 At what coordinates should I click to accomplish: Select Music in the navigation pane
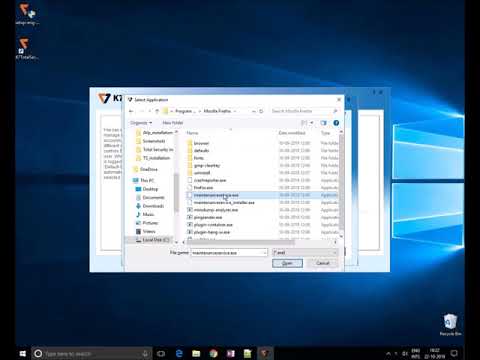click(x=148, y=214)
